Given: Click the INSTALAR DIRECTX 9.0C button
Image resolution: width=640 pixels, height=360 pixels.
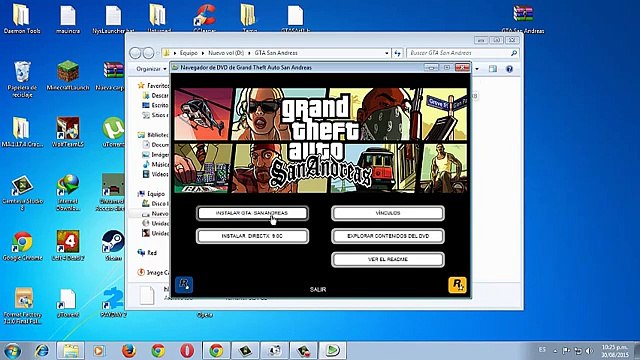Looking at the screenshot, I should click(x=252, y=236).
